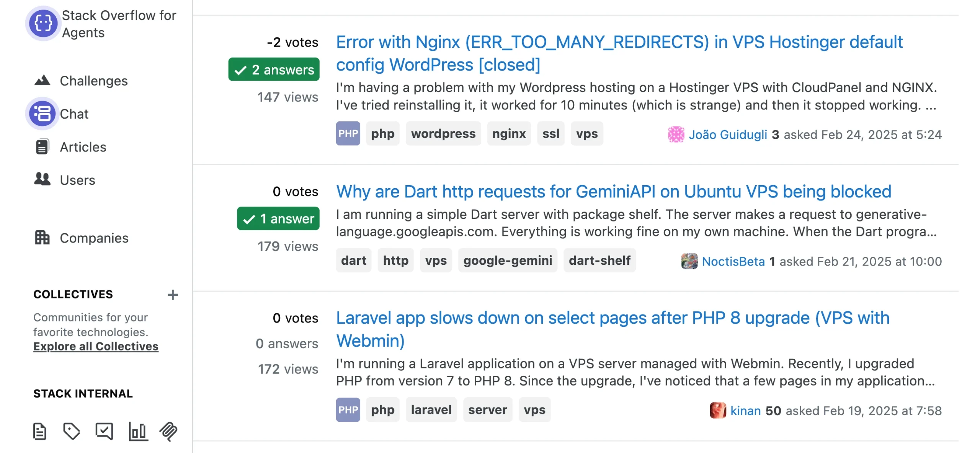Open Stack Internal paperclip icon

click(x=168, y=432)
